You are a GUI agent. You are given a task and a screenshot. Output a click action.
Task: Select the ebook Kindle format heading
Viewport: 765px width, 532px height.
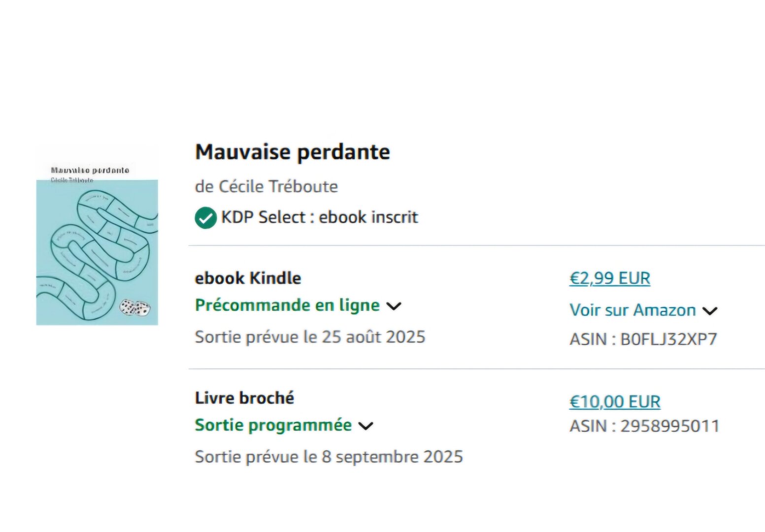tap(248, 278)
